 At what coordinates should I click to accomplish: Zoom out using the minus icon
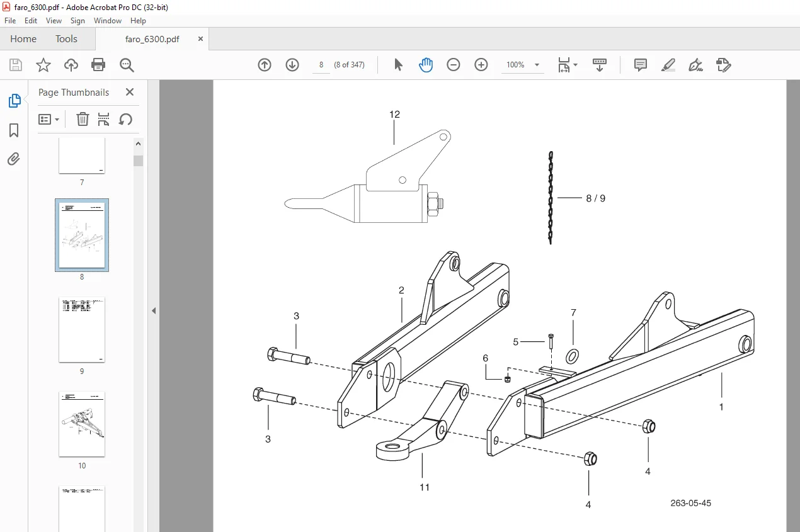point(454,65)
